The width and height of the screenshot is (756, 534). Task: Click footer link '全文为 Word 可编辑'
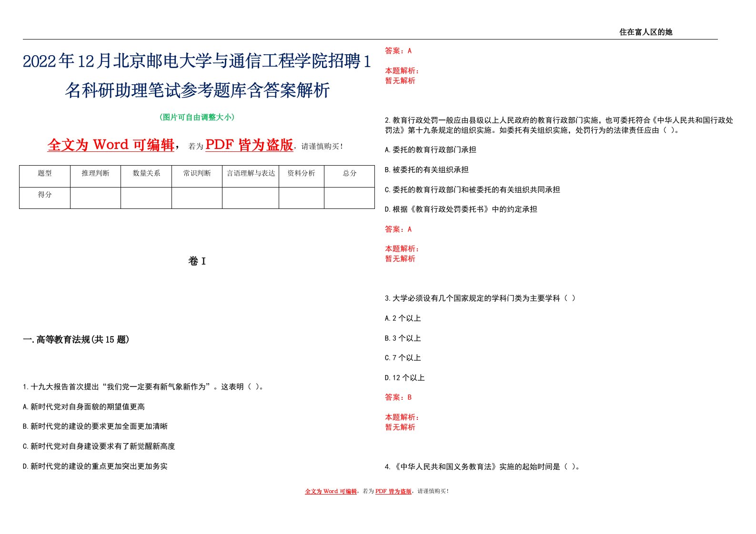click(331, 491)
